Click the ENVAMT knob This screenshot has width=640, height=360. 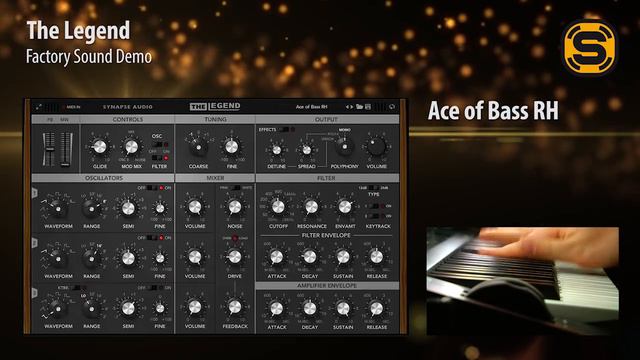click(344, 207)
